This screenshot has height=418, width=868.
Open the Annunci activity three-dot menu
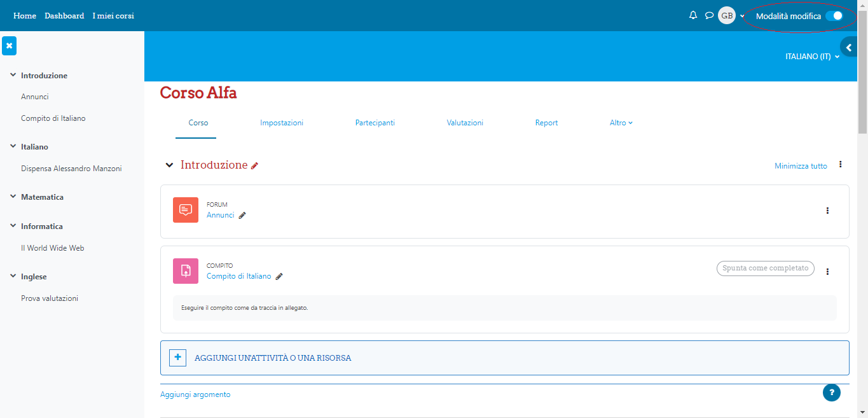827,211
